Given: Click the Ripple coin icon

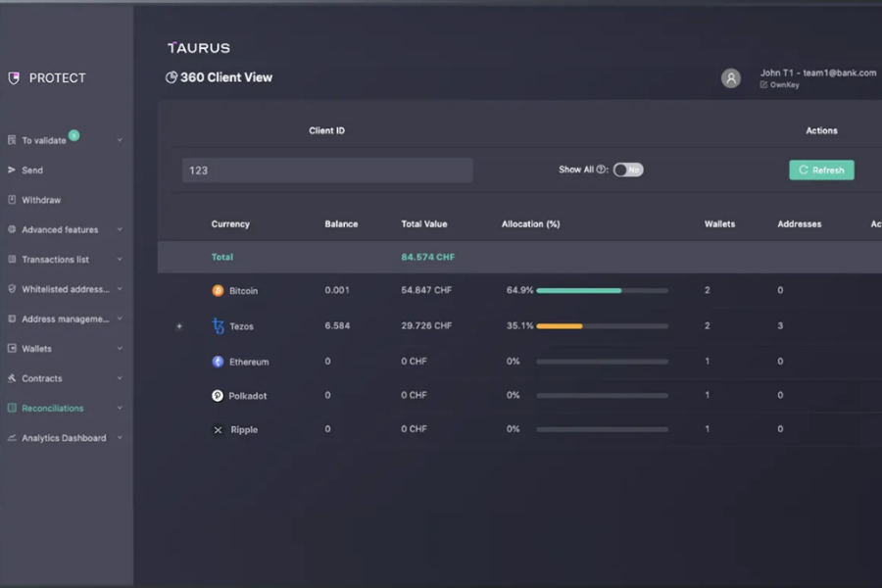Looking at the screenshot, I should coord(218,430).
